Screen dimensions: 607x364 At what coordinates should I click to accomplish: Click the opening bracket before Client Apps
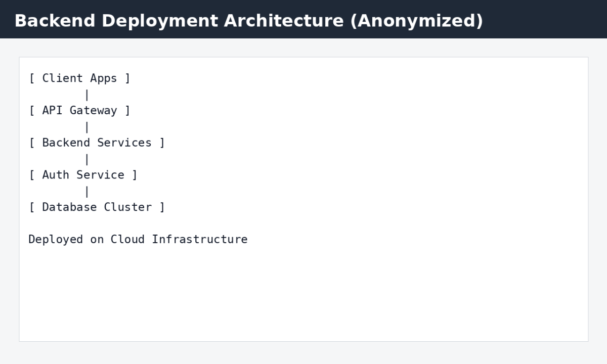[32, 78]
